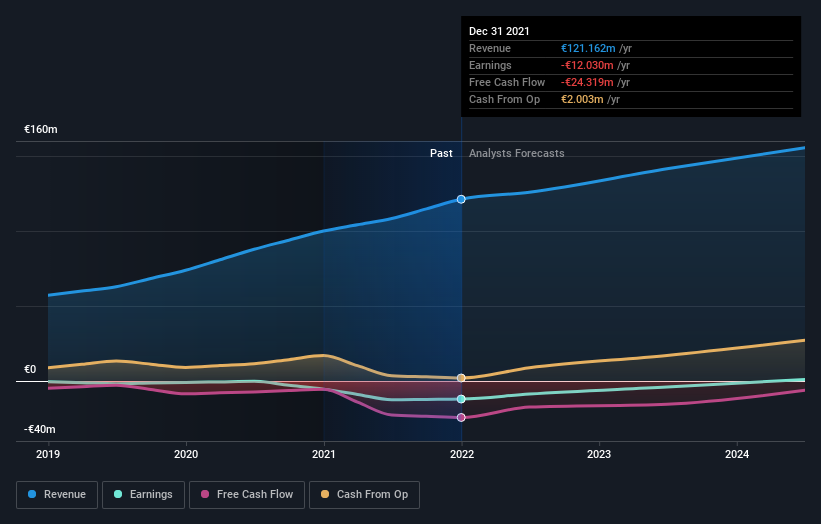
Task: Click the 2019 x-axis label
Action: [x=48, y=454]
